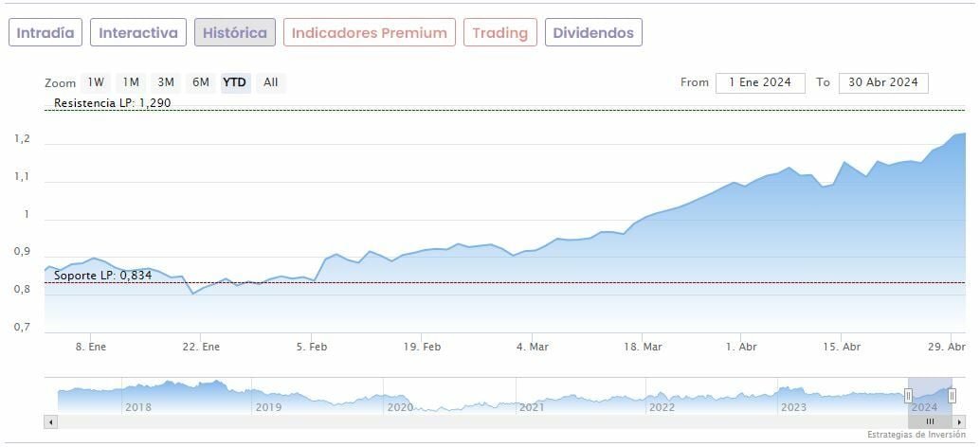Select the Histórica tab
Image resolution: width=980 pixels, height=447 pixels.
click(235, 32)
